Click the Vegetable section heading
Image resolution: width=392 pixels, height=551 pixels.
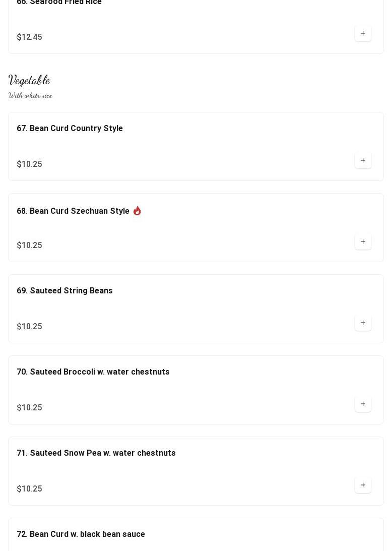pos(30,81)
